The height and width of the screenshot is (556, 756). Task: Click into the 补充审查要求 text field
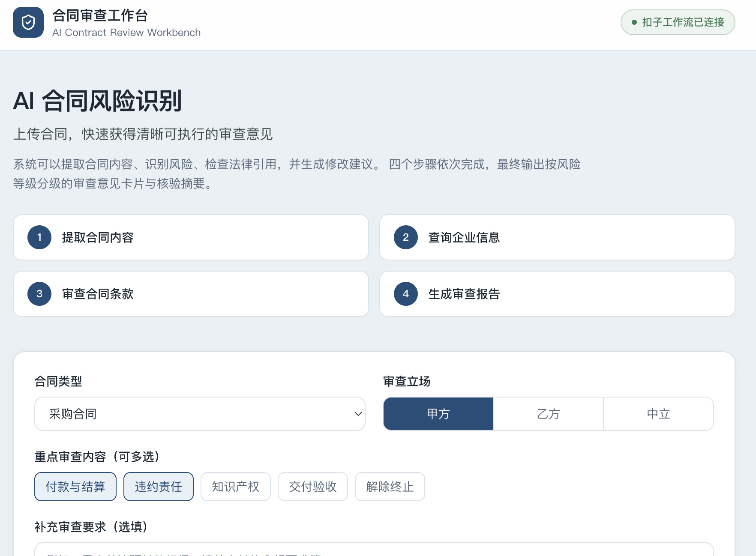[374, 550]
